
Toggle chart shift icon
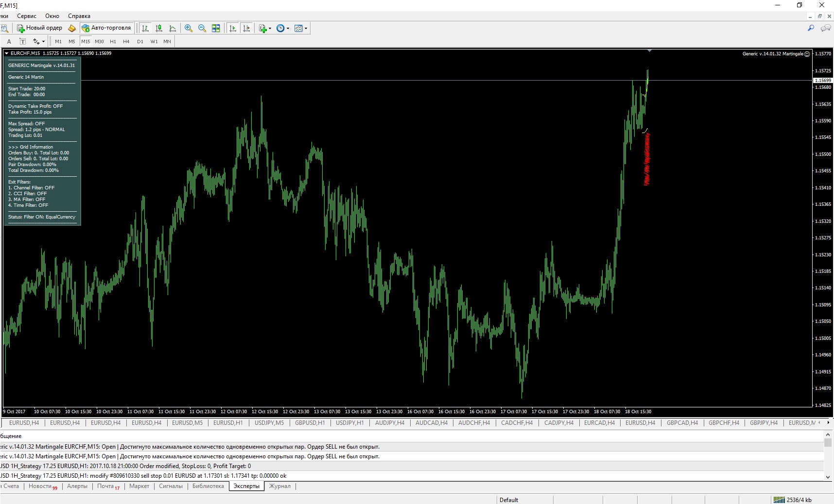tap(246, 28)
